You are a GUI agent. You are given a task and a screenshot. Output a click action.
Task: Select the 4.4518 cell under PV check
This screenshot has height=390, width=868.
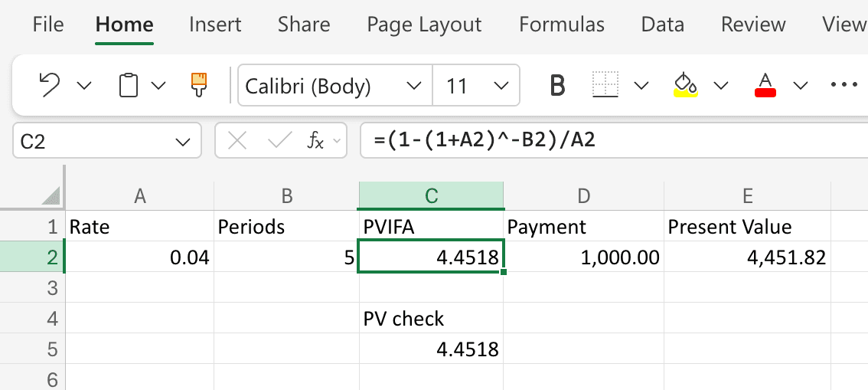tap(431, 349)
